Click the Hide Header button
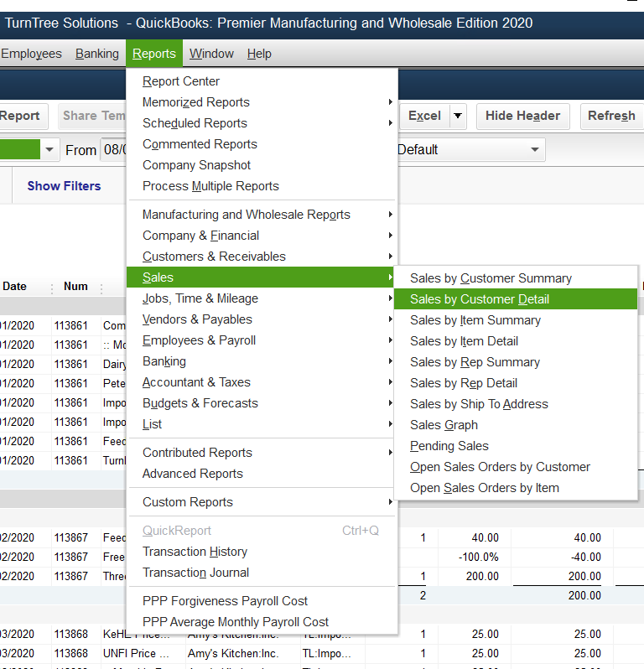 522,116
